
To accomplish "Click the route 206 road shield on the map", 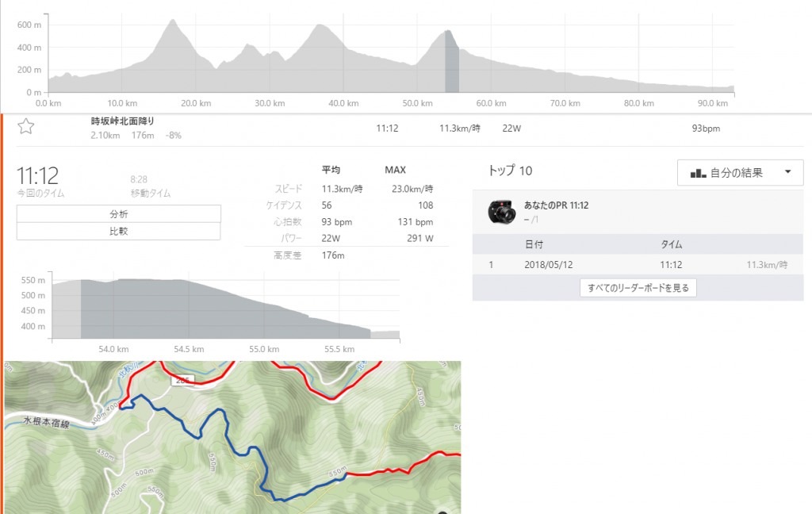I will point(182,381).
